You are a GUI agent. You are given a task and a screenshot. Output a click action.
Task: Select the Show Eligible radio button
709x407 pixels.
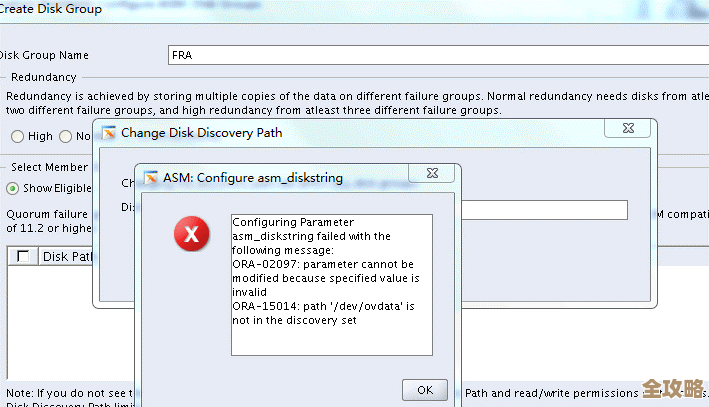click(13, 188)
